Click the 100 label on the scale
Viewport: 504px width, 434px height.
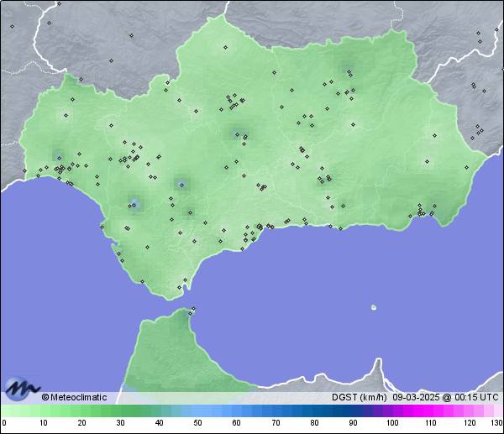[x=392, y=423]
